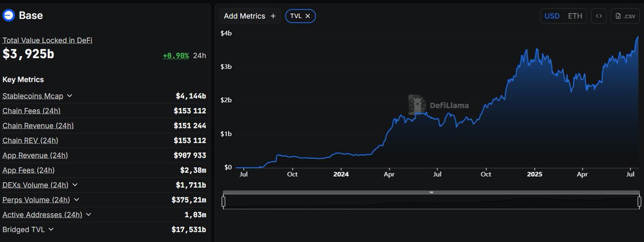
Task: Select the $17,531b Bridged TVL value
Action: point(189,229)
